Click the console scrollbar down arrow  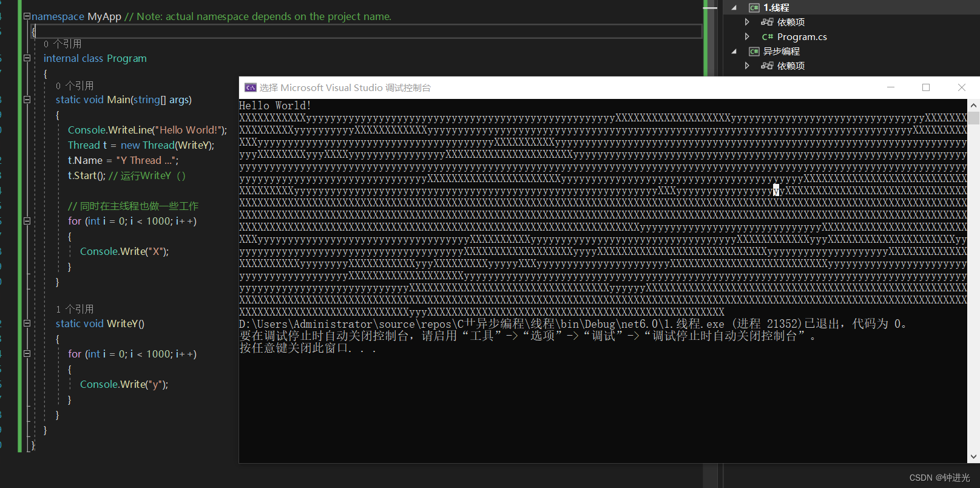[973, 456]
